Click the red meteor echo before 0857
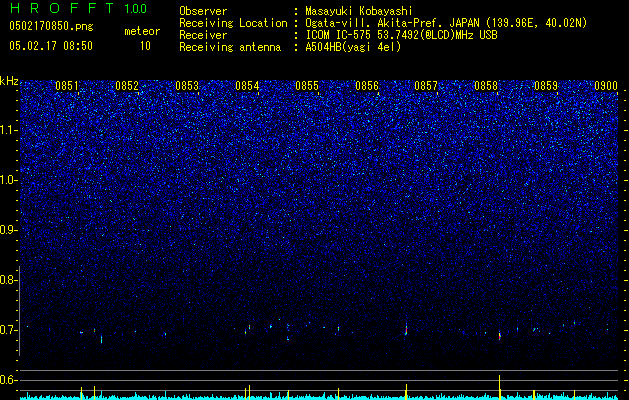Screen dimensions: 629x400 tap(406, 329)
